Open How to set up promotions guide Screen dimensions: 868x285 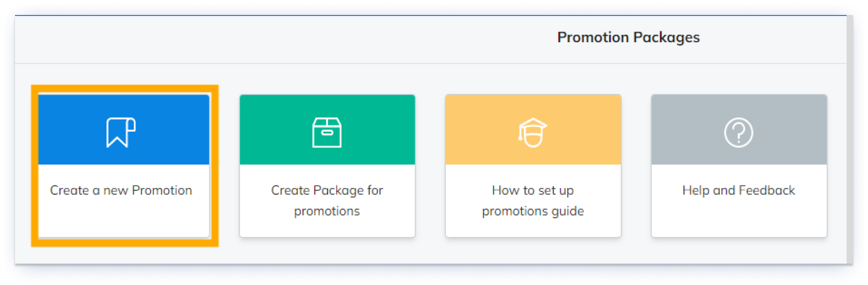(532, 201)
